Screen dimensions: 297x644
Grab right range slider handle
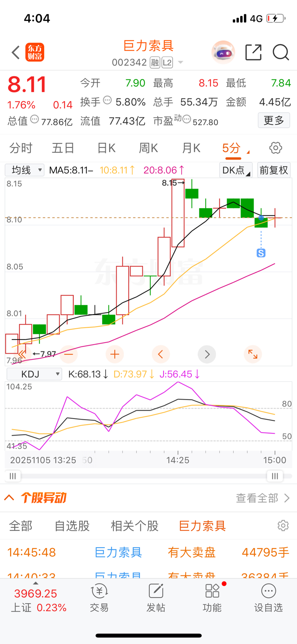(x=275, y=476)
